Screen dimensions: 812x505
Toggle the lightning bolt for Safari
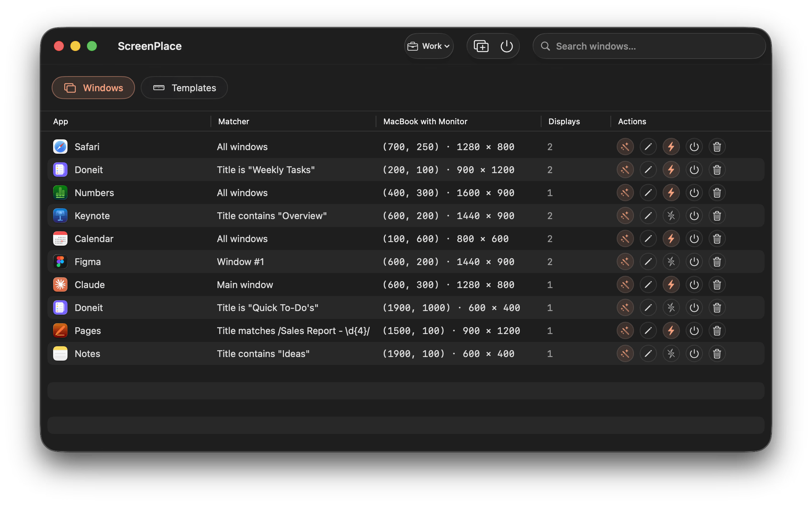(x=671, y=147)
